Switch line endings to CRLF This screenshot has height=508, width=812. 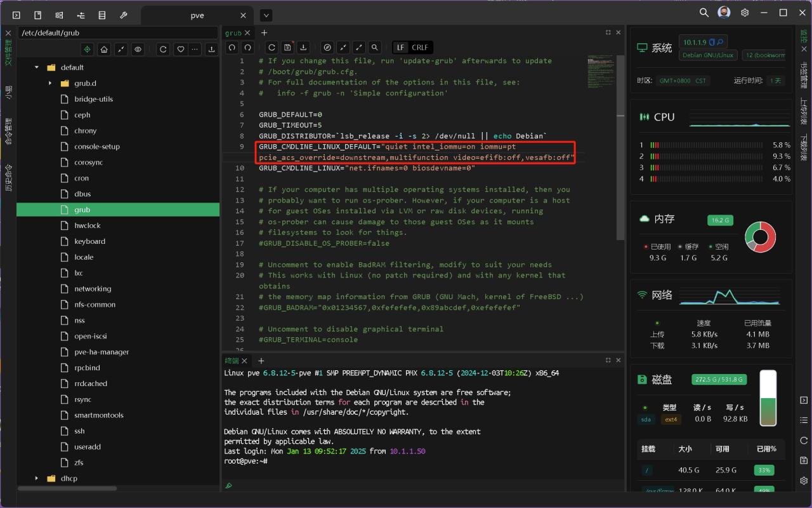(419, 47)
